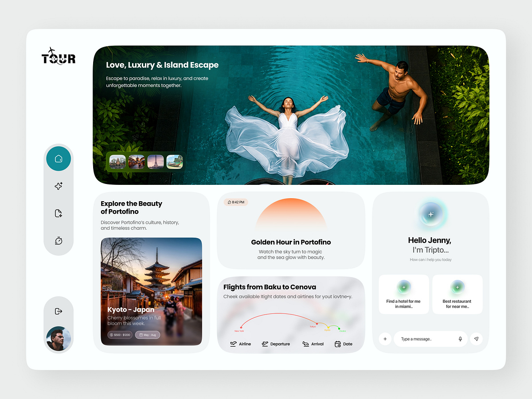Click the Arrival plane icon
The image size is (532, 399).
pyautogui.click(x=305, y=344)
